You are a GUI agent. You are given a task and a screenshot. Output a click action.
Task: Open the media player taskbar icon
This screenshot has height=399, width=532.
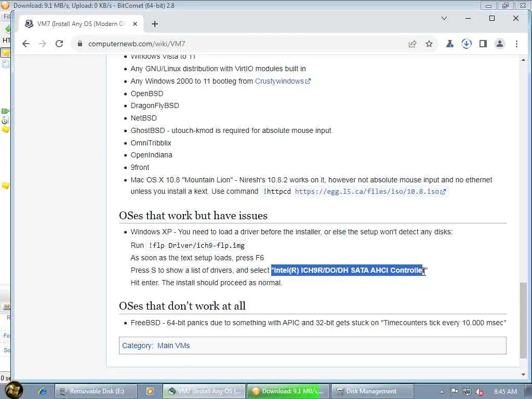point(150,391)
